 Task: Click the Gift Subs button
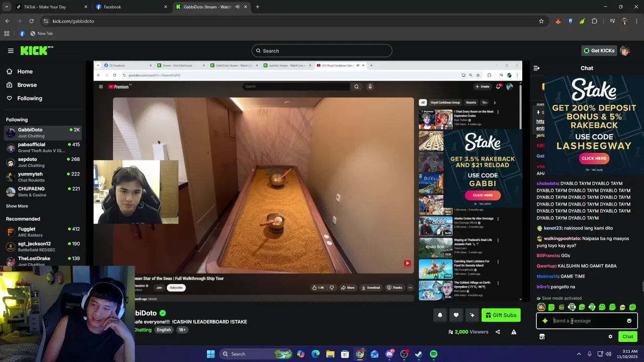click(x=501, y=315)
